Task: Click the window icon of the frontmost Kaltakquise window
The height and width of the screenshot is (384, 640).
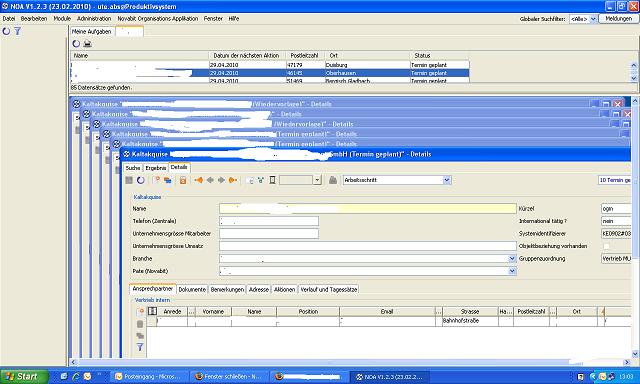Action: tap(127, 154)
